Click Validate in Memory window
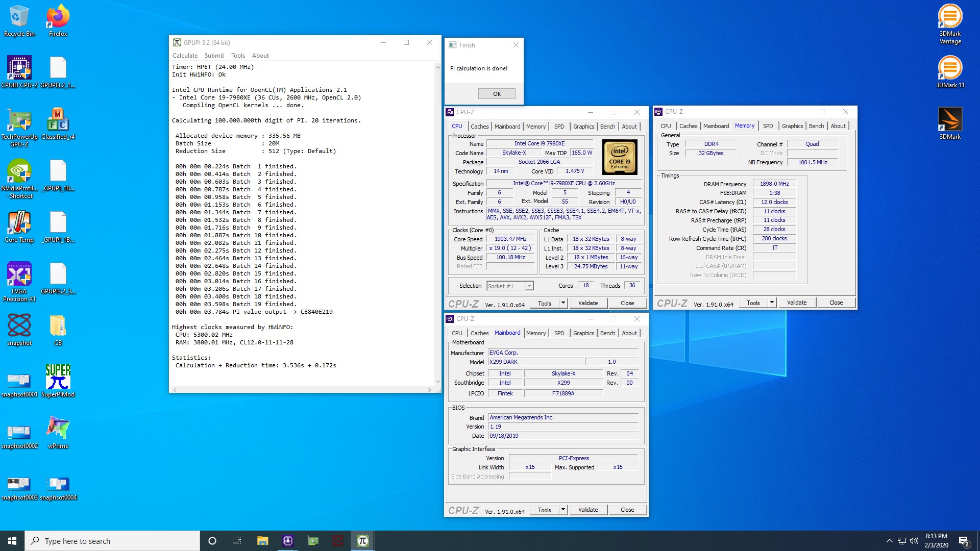The height and width of the screenshot is (551, 980). tap(797, 303)
